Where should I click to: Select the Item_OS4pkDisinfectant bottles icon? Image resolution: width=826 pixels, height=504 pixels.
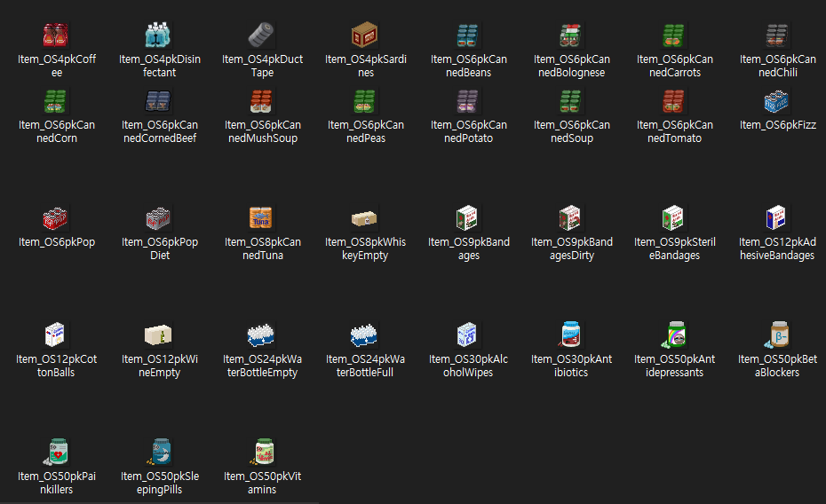(x=158, y=35)
